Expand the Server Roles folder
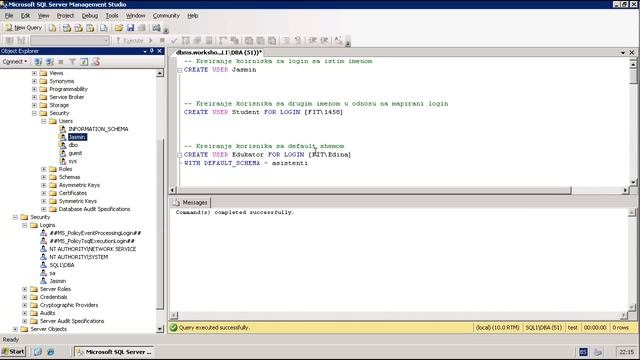The width and height of the screenshot is (640, 360). click(x=25, y=289)
